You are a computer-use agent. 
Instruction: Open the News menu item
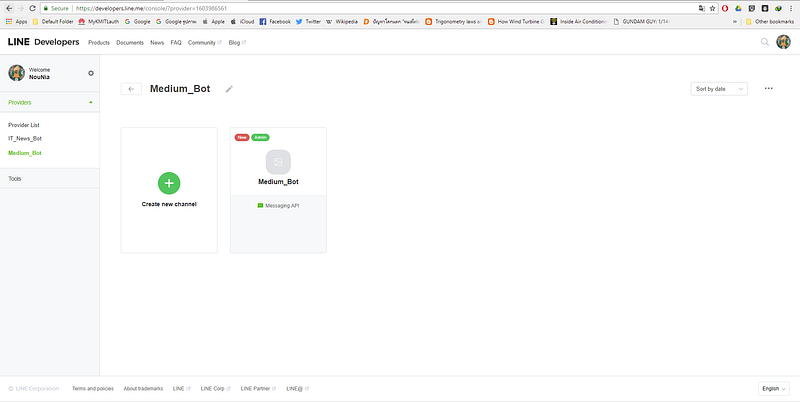point(157,43)
